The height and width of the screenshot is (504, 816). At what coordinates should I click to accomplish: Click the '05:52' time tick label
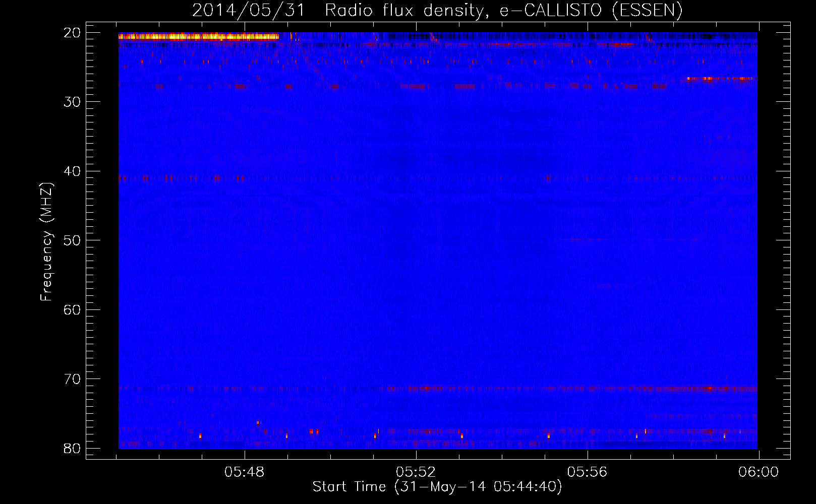pos(416,472)
